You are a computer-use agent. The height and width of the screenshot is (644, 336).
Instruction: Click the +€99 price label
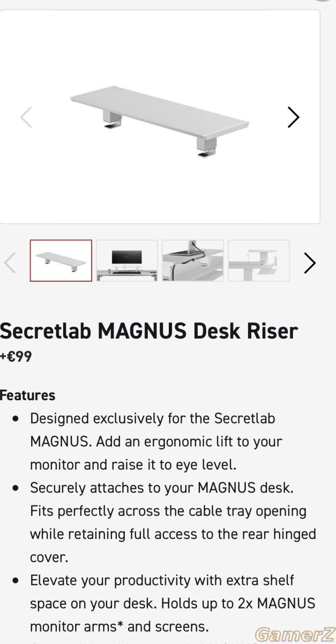pyautogui.click(x=16, y=356)
